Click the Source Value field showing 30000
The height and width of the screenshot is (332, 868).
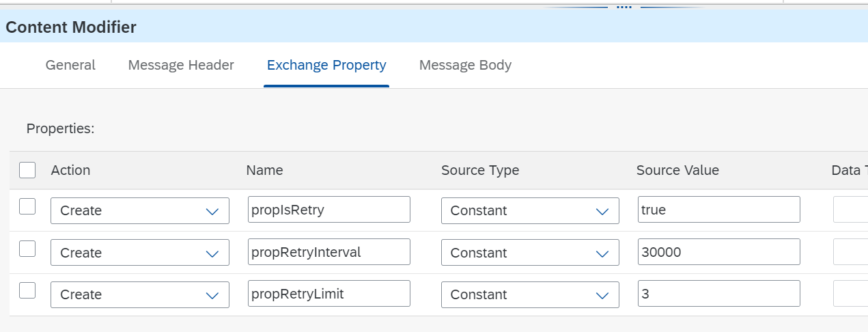click(x=719, y=251)
